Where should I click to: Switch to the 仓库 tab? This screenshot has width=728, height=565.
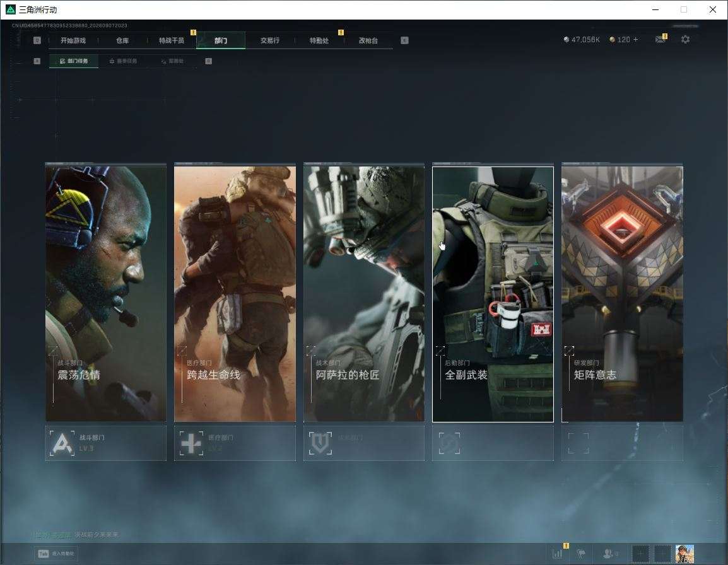pyautogui.click(x=122, y=40)
